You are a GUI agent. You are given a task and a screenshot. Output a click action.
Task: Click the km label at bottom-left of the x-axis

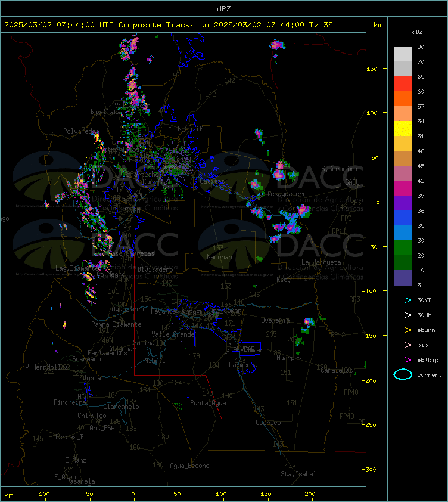(9, 495)
